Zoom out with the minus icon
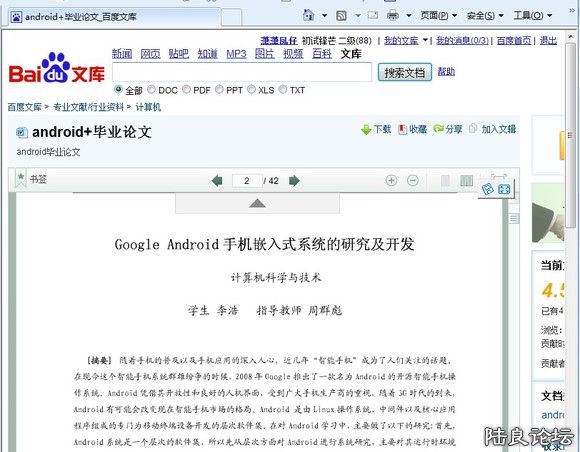This screenshot has width=580, height=452. point(413,181)
